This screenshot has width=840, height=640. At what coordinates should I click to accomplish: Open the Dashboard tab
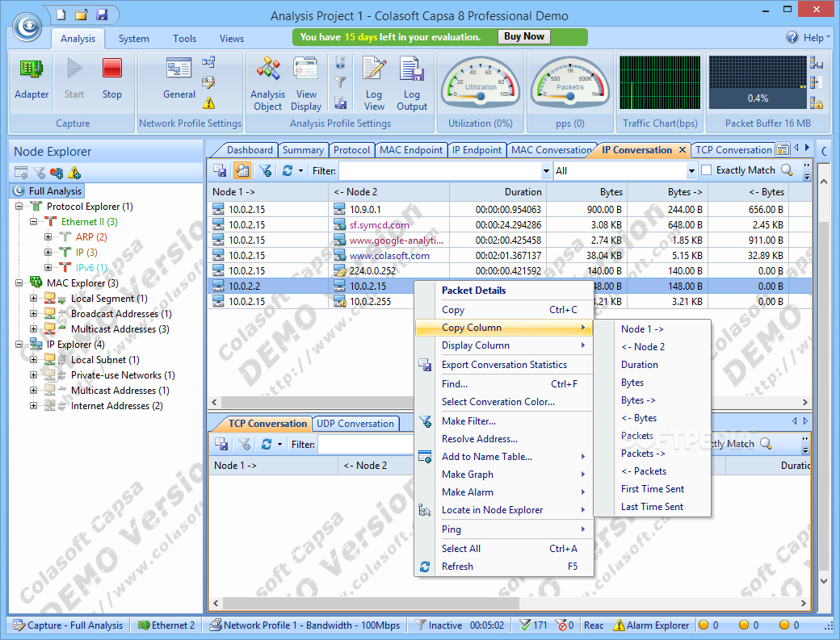click(x=249, y=150)
